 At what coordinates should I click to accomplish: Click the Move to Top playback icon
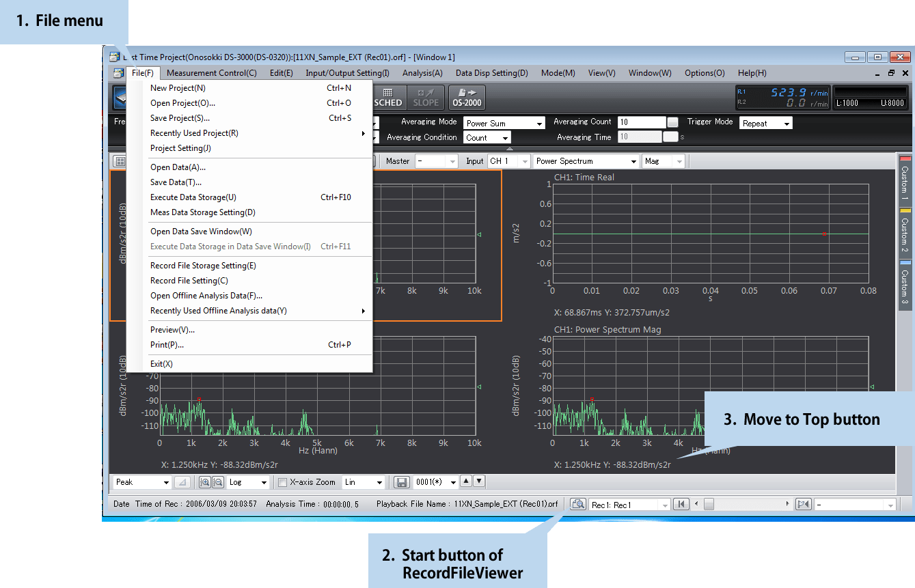point(681,504)
